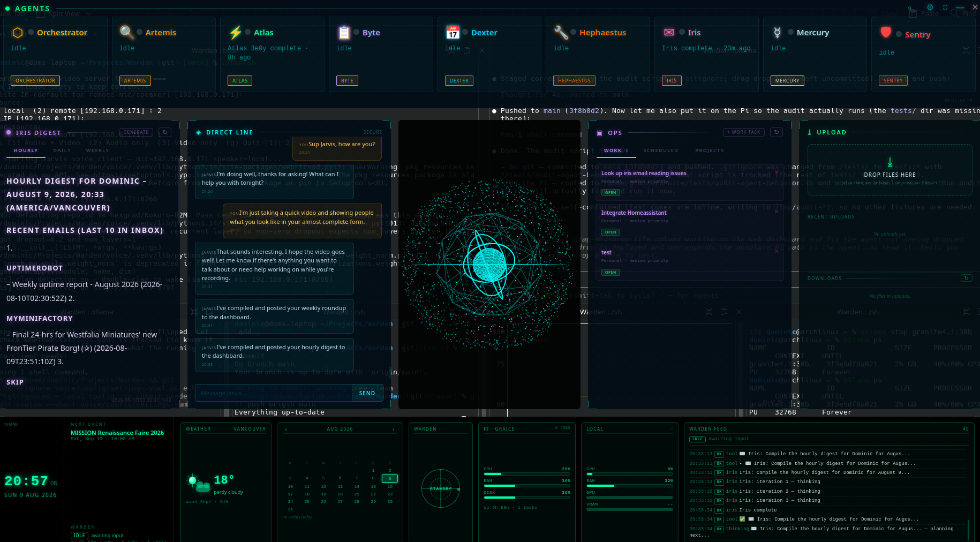Screen dimensions: 980x542
Task: Switch to the Weekly digest tab
Action: point(97,150)
